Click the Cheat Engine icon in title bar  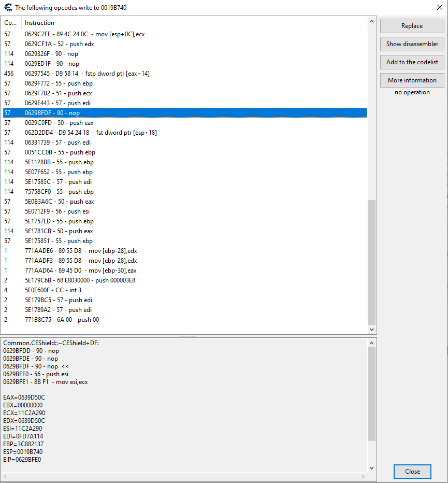click(x=7, y=7)
